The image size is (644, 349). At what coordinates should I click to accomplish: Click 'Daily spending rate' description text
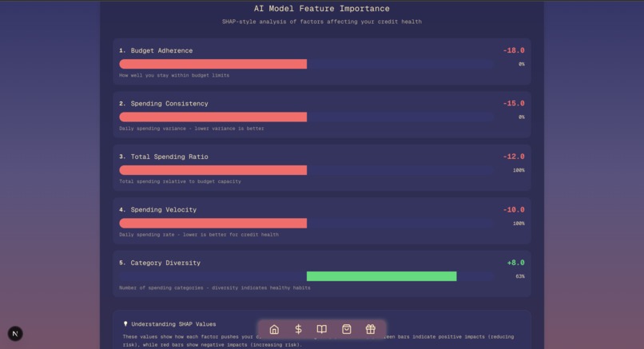tap(199, 235)
